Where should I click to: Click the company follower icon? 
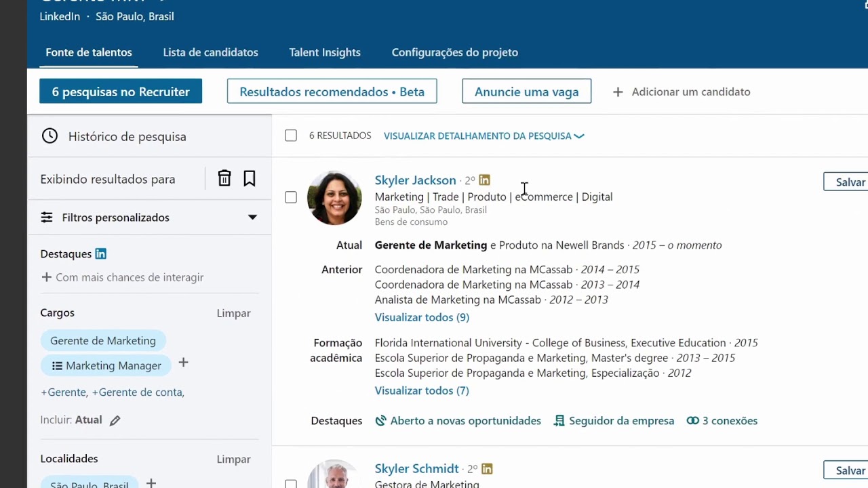[x=559, y=421]
